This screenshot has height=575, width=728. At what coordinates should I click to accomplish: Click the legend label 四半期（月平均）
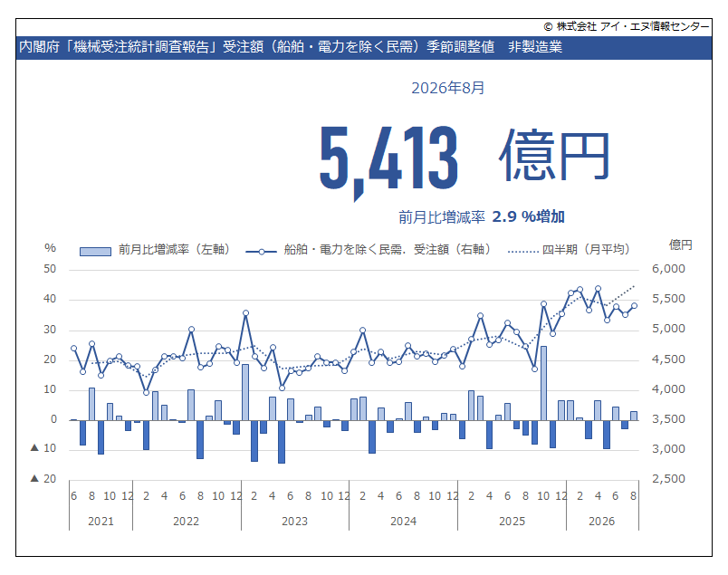point(586,249)
